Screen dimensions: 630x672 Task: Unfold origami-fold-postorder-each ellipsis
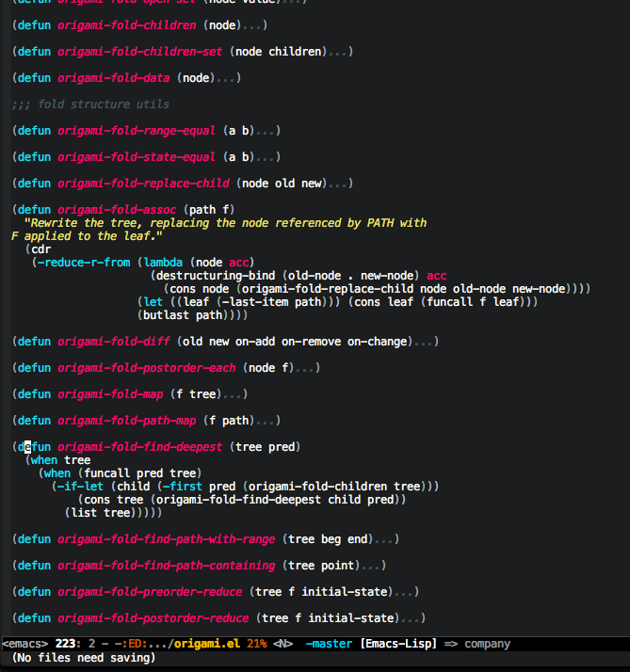tap(306, 370)
